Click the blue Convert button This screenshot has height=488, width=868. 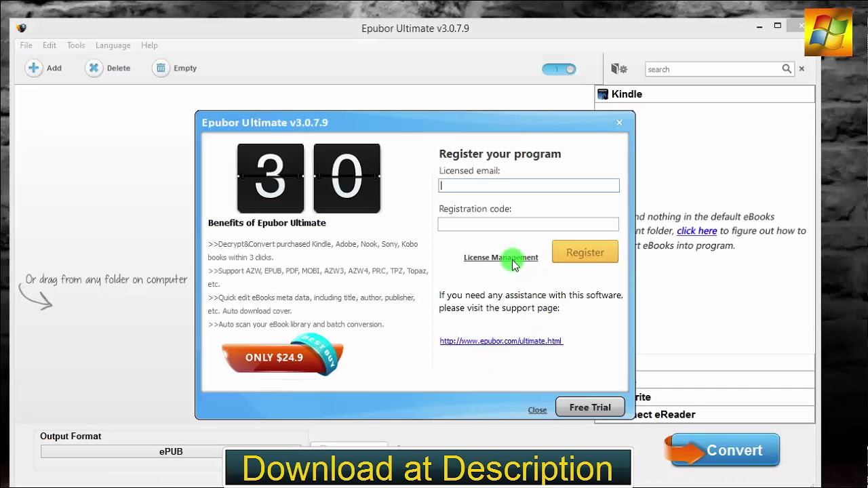point(723,451)
